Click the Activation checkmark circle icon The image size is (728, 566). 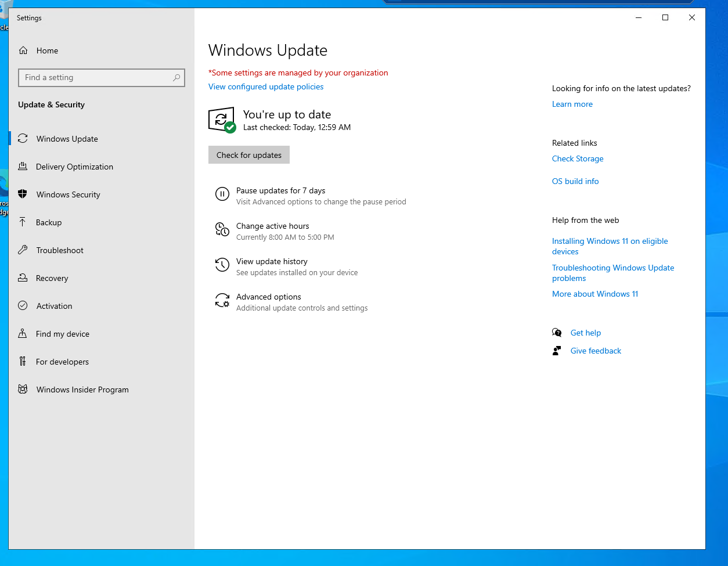pyautogui.click(x=23, y=306)
